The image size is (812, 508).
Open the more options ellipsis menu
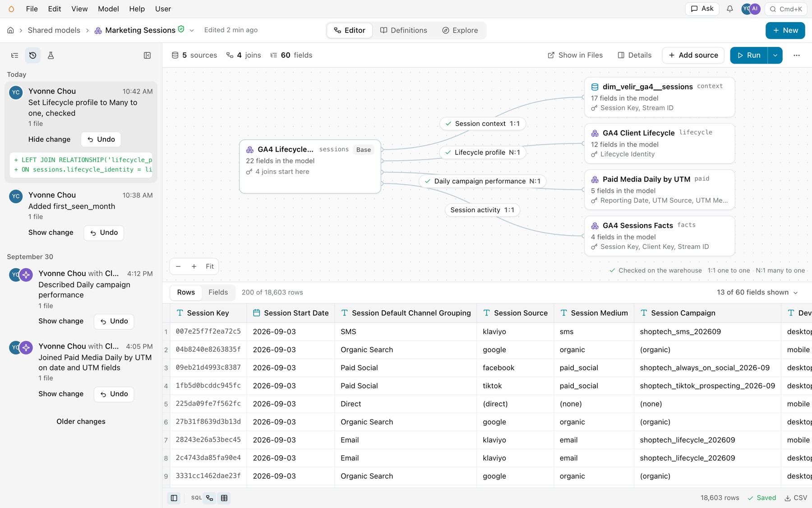(797, 55)
